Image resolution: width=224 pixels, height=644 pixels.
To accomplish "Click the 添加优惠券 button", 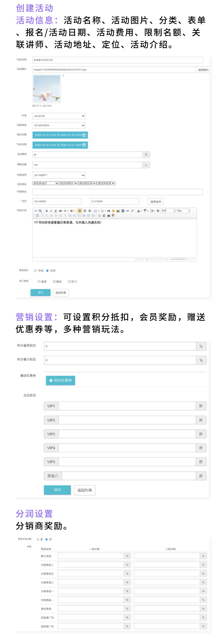I will point(60,380).
